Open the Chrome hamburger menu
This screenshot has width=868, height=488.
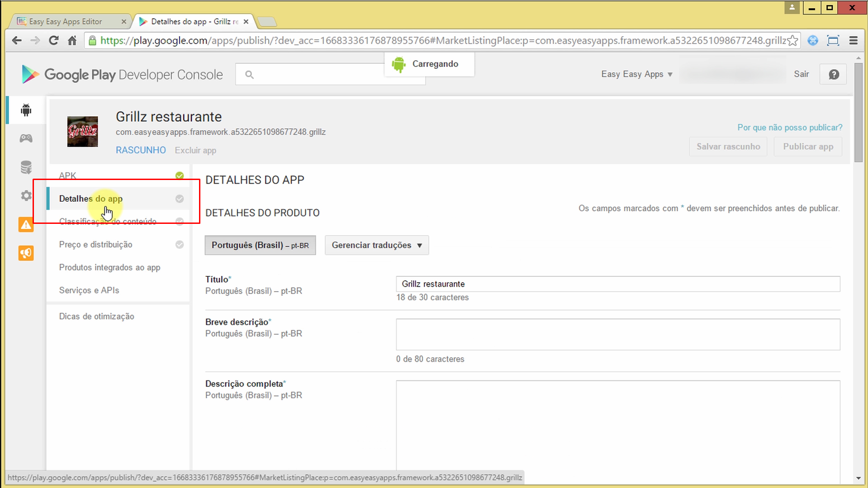click(x=854, y=40)
